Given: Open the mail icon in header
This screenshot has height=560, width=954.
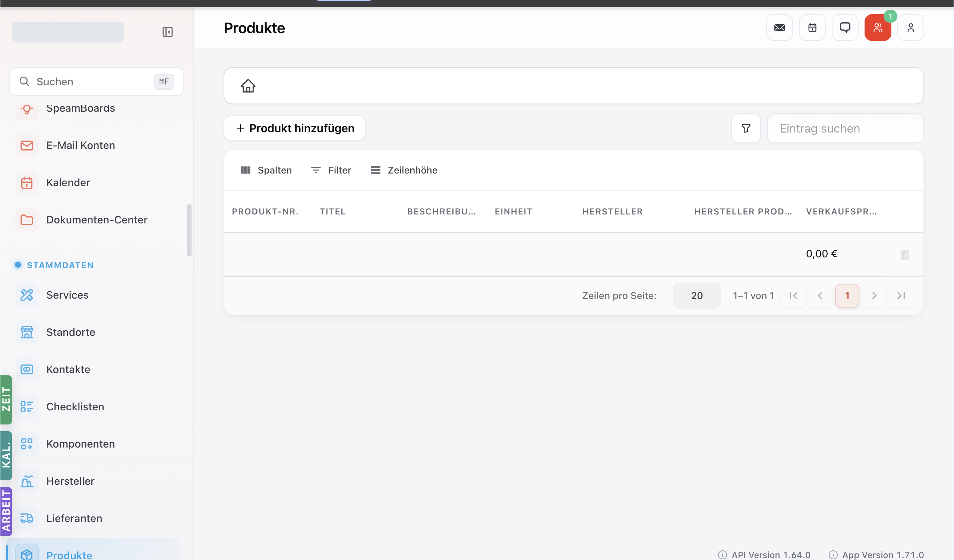Looking at the screenshot, I should (x=780, y=28).
